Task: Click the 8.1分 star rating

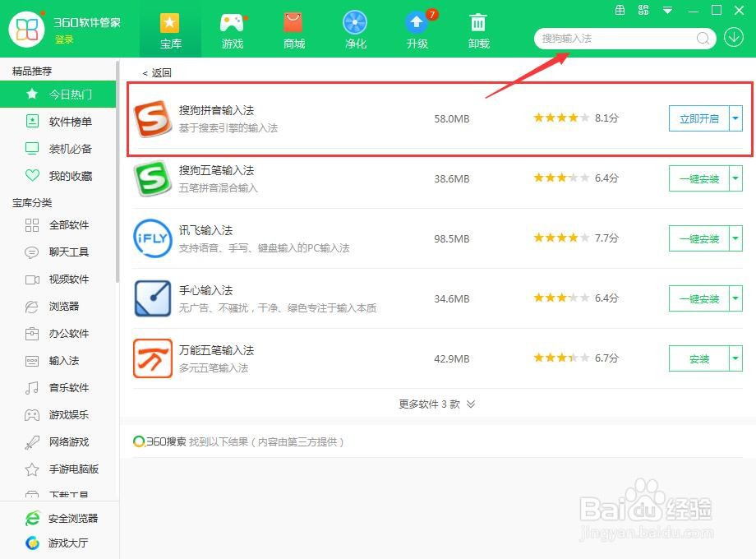Action: [576, 118]
